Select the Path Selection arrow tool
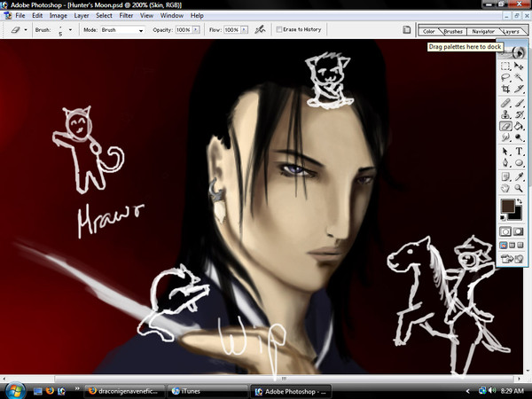 click(505, 152)
